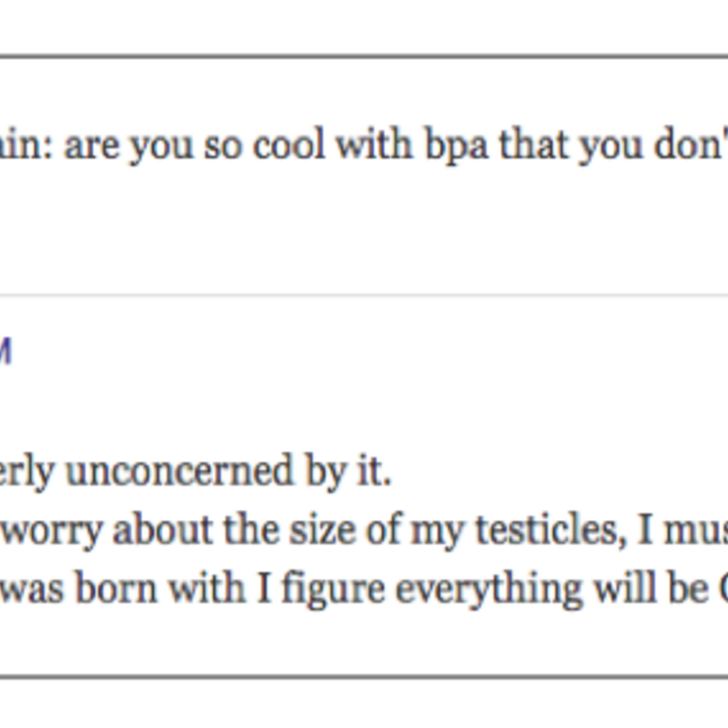Click the thin divider line between comments

click(x=364, y=295)
